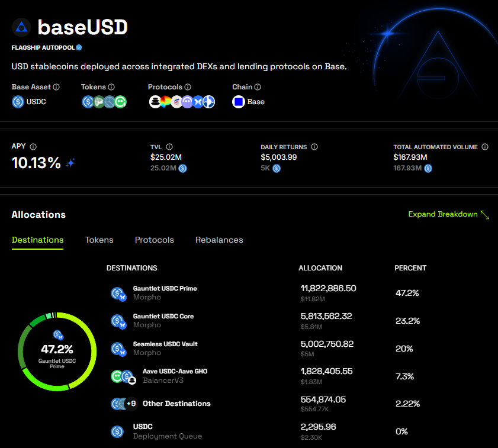Click the DESTINATIONS column header
This screenshot has height=448, width=498.
coord(132,268)
